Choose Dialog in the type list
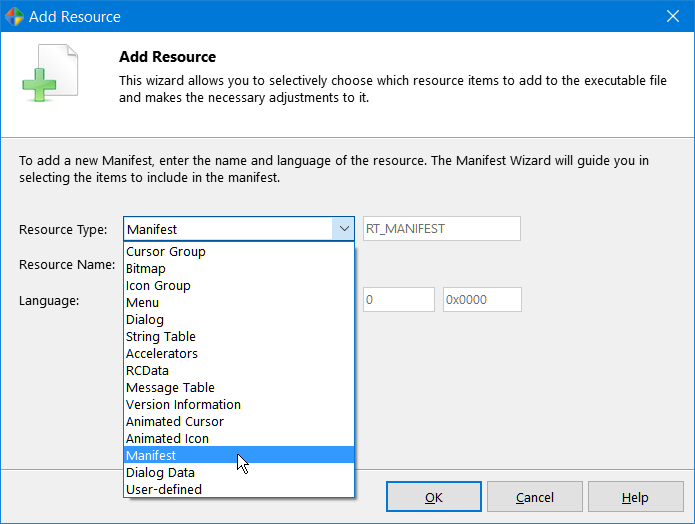Image resolution: width=695 pixels, height=524 pixels. (x=239, y=320)
